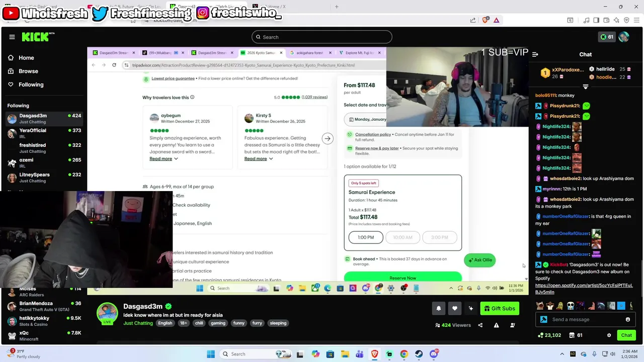Click the notification bell for Dasgasd3m

click(x=438, y=308)
